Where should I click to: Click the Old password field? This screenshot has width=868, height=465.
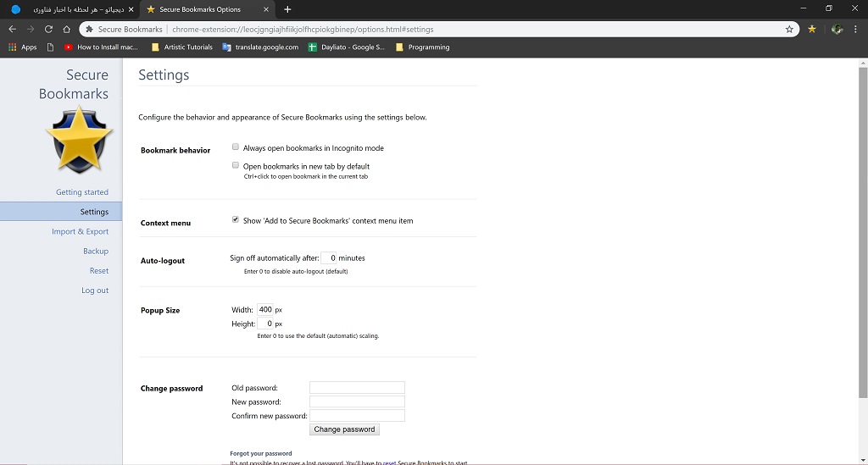click(357, 388)
